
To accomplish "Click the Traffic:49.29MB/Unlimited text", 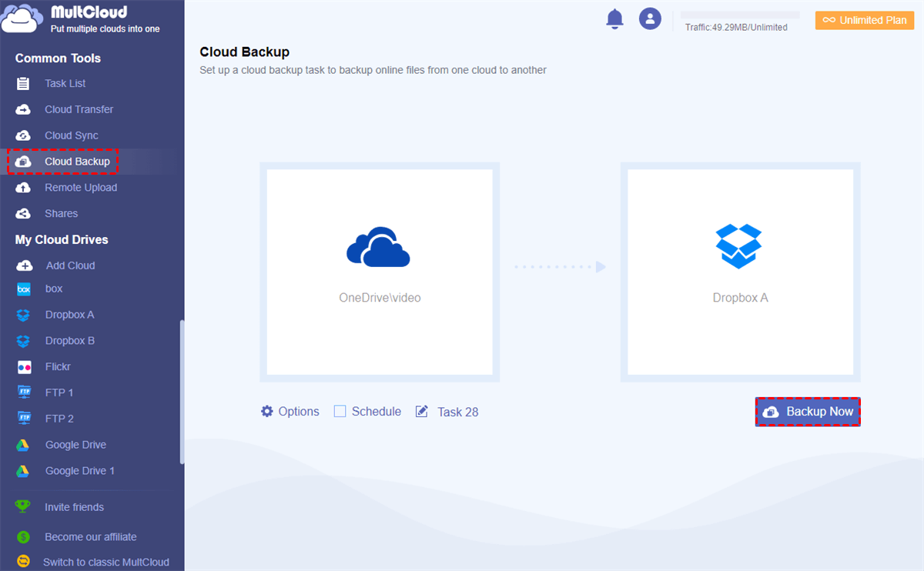I will [x=736, y=28].
